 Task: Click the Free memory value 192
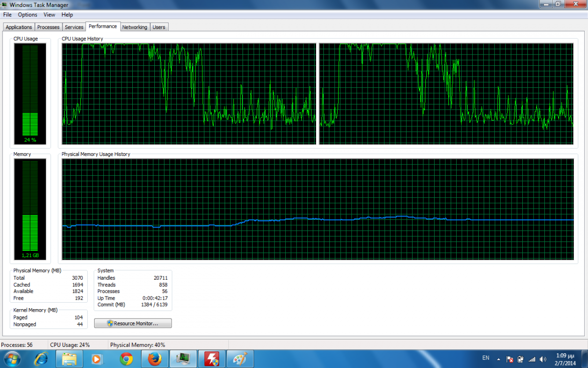tap(78, 298)
